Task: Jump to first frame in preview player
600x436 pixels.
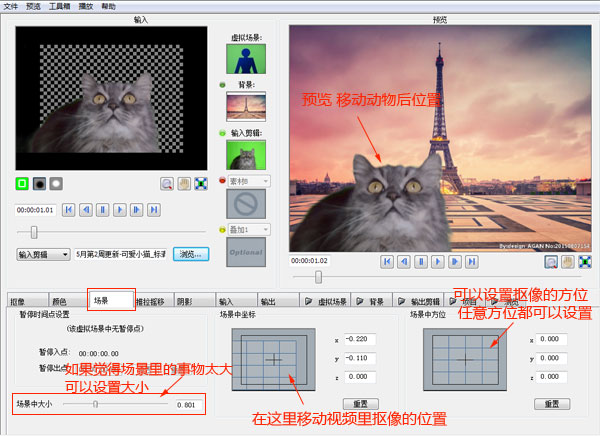Action: tap(387, 261)
